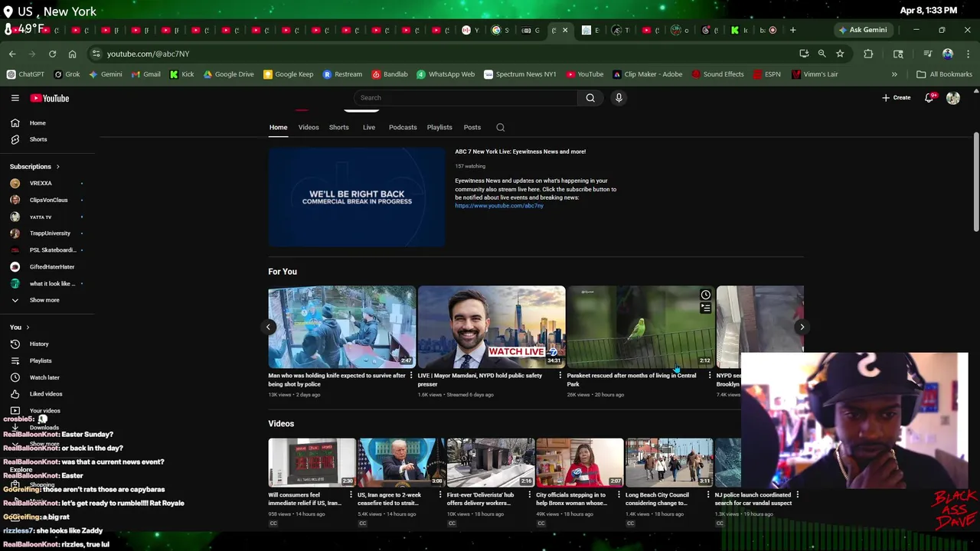Add parakeet video to Watch later
This screenshot has height=551, width=980.
(705, 295)
